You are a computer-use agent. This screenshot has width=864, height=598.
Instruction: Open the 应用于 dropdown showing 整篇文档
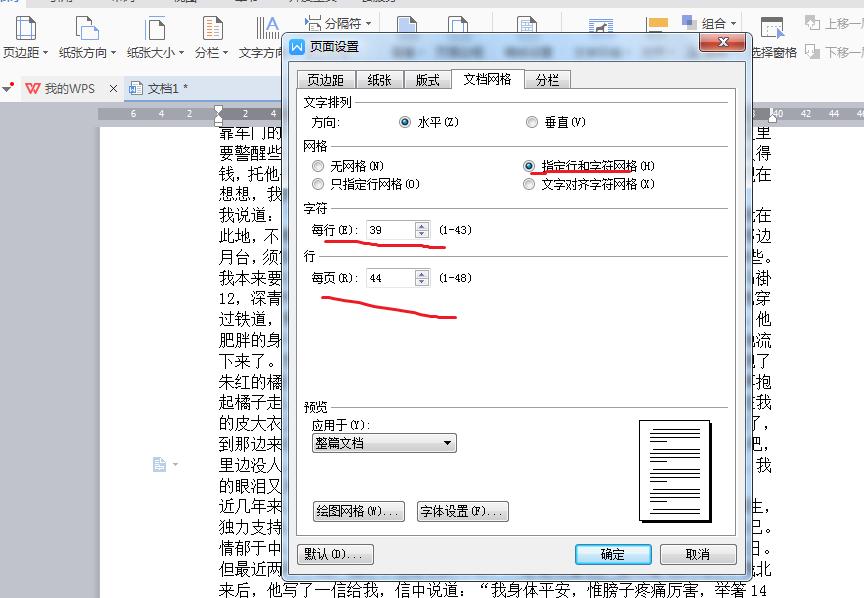click(382, 443)
